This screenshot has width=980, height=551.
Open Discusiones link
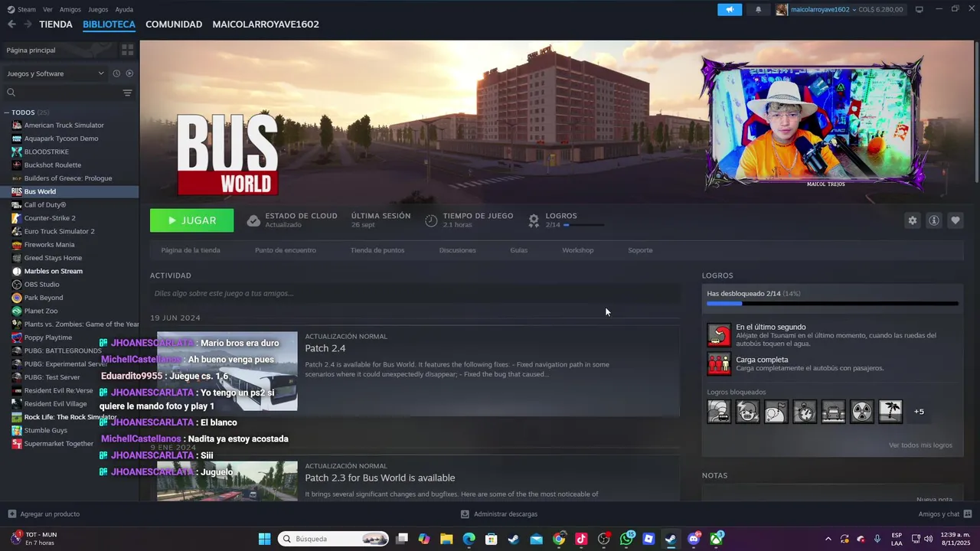(x=458, y=250)
